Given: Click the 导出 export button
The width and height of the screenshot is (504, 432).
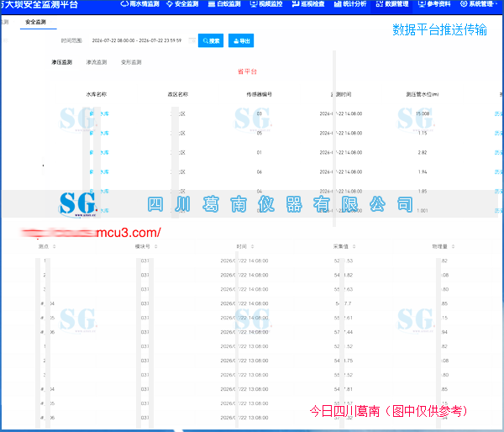Looking at the screenshot, I should click(241, 40).
